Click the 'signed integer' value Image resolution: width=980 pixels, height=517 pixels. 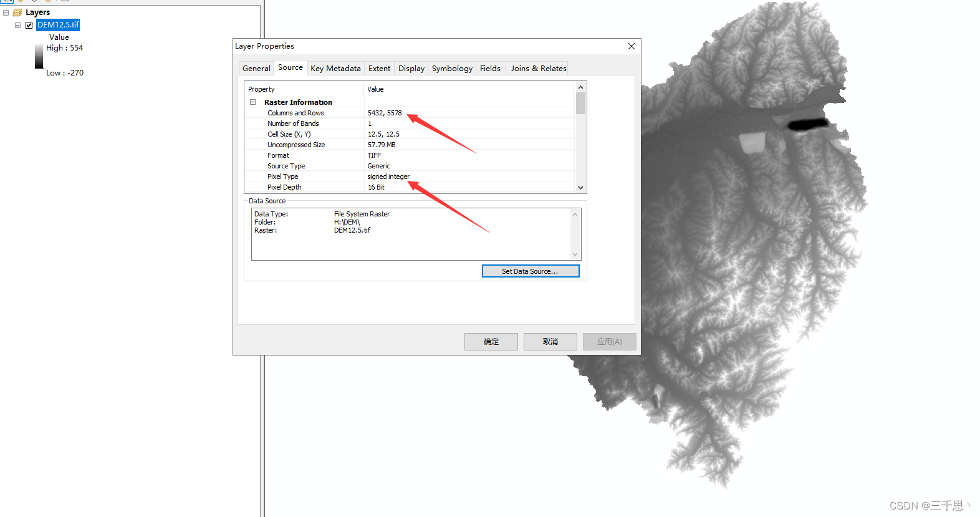(388, 176)
